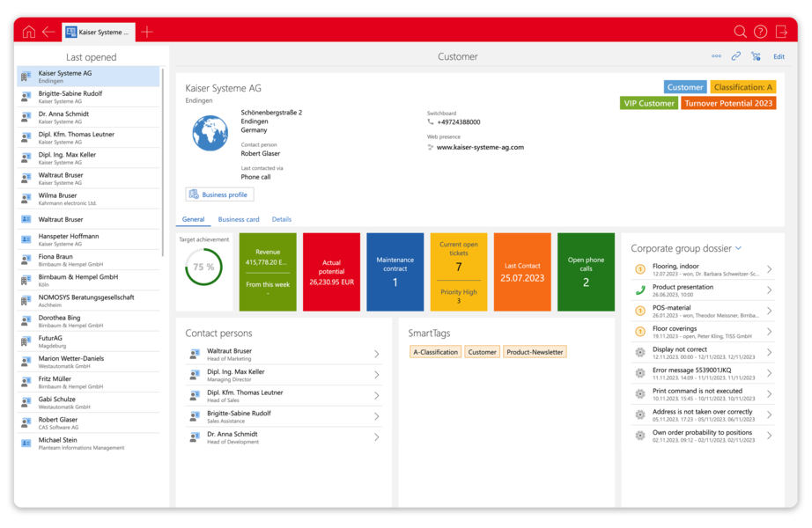Screen dimensions: 812x528
Task: Select Marion Wetter-Daniels in Last opened
Action: (89, 363)
